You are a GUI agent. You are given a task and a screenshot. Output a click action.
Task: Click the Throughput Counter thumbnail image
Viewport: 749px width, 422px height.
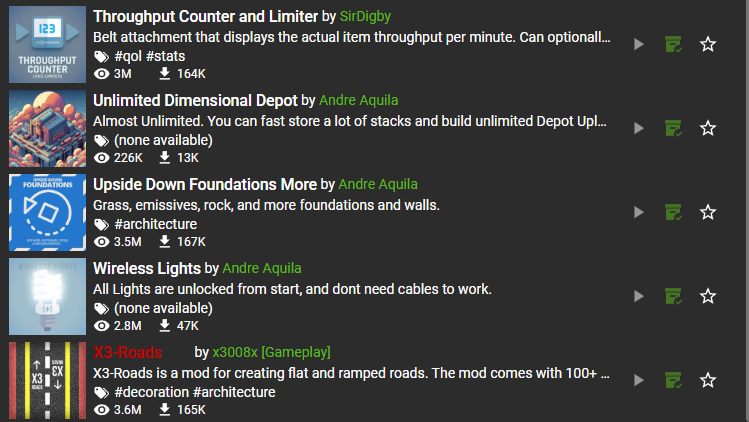[47, 44]
